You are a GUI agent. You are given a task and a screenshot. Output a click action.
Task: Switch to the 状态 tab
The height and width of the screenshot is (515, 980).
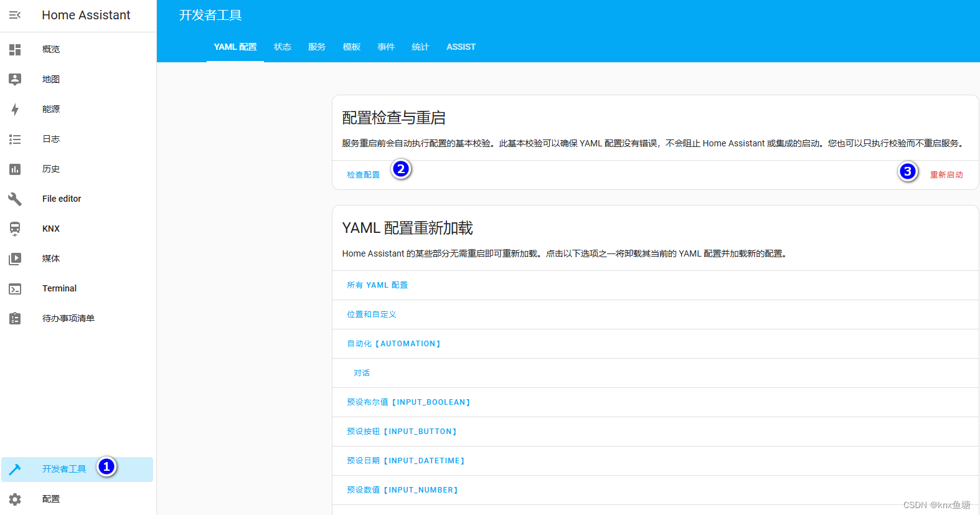point(283,47)
